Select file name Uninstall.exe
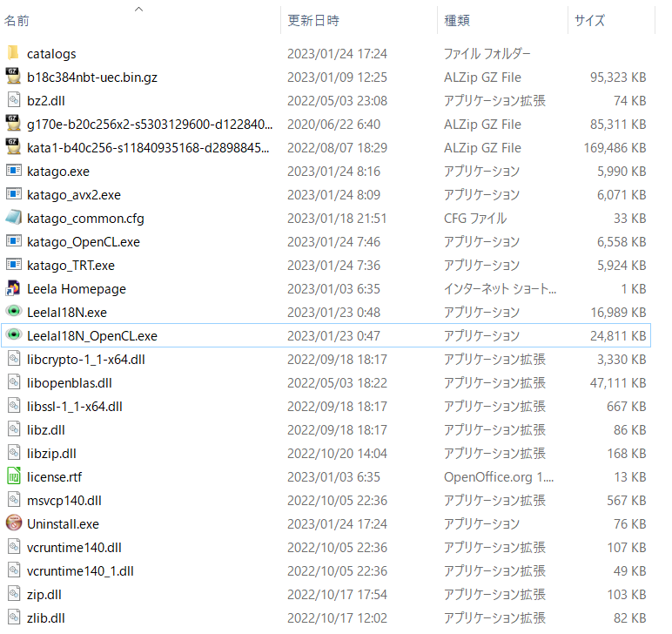The image size is (672, 634). (x=63, y=524)
